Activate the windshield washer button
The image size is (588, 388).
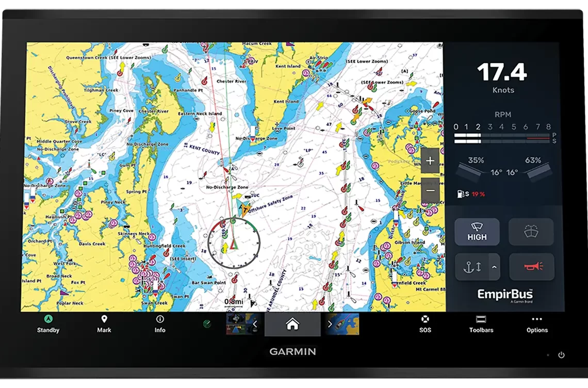(x=531, y=232)
